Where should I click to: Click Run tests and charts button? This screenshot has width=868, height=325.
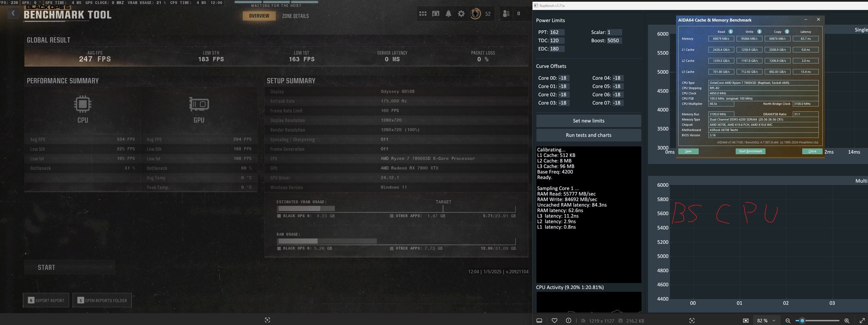click(x=588, y=135)
